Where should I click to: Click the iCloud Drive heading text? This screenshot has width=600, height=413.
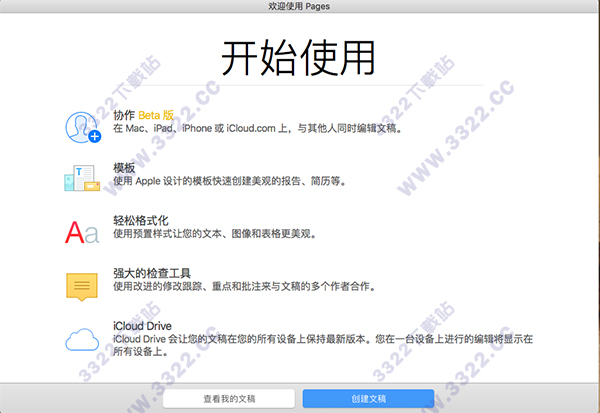[x=142, y=326]
